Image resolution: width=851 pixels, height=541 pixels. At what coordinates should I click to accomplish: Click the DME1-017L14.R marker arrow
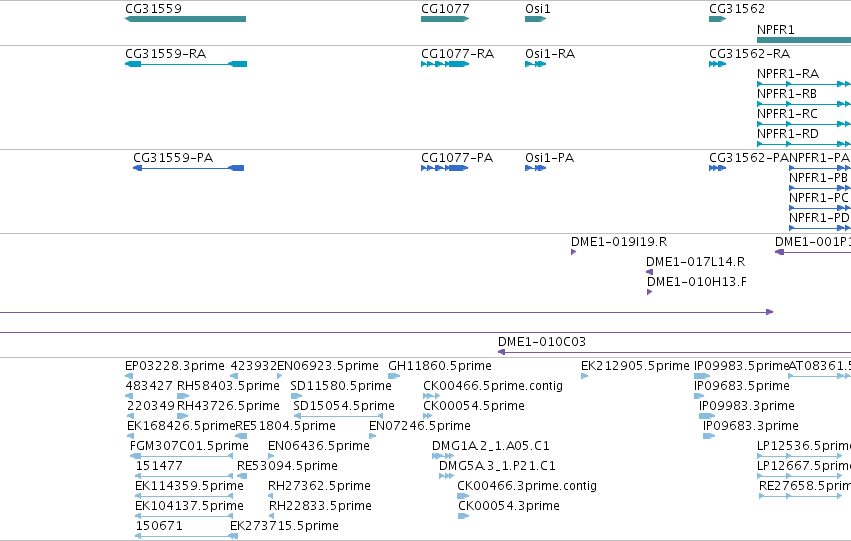click(x=649, y=272)
